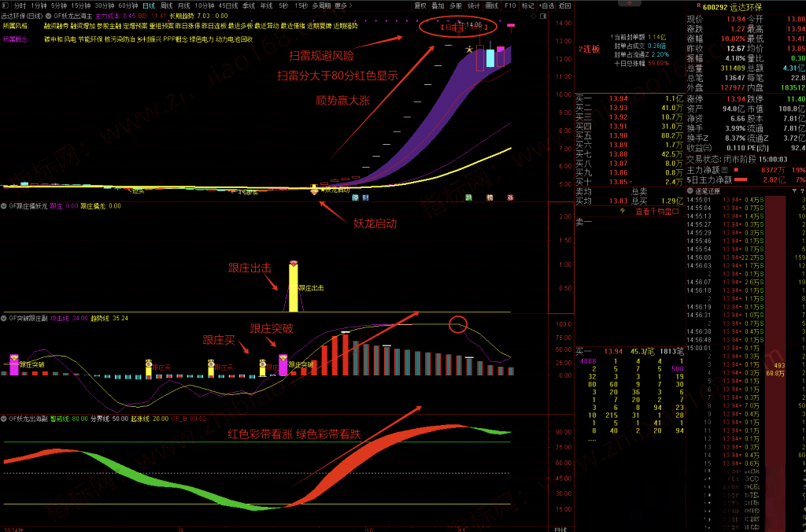The image size is (806, 532).
Task: Select the 60分钟 period tab
Action: 128,5
